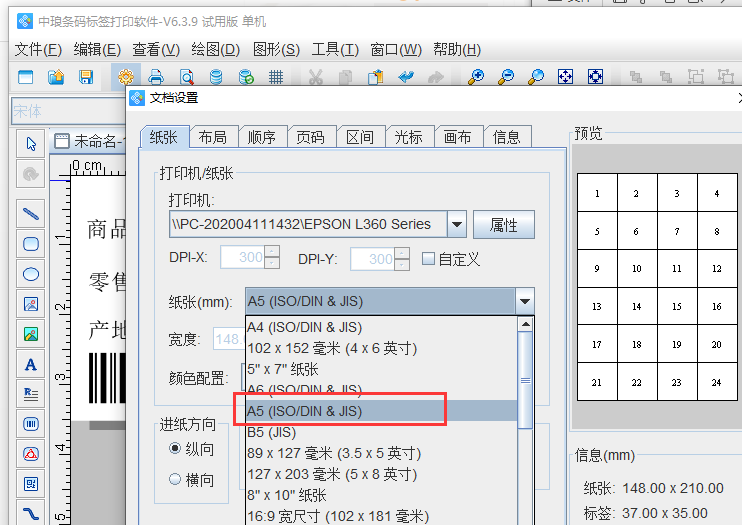Select the barcode drawing tool
This screenshot has height=525, width=742.
pos(31,424)
